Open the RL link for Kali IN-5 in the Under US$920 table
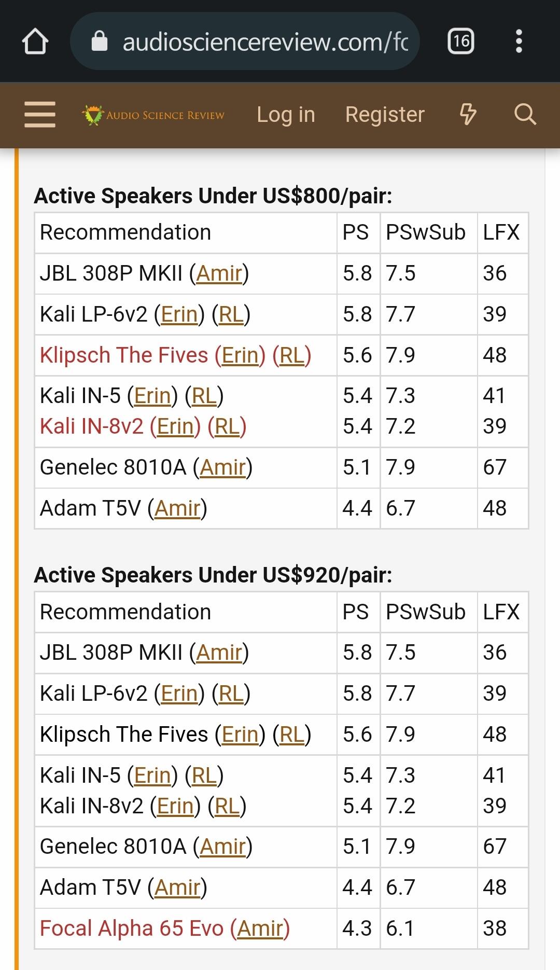This screenshot has height=970, width=560. point(204,775)
